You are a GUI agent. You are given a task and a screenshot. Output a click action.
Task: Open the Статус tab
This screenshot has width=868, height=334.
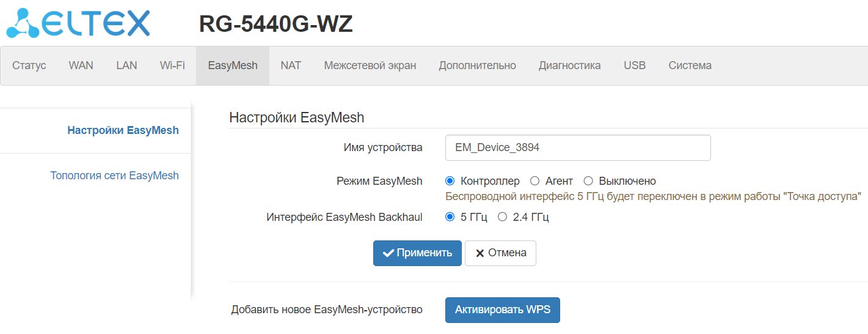29,65
